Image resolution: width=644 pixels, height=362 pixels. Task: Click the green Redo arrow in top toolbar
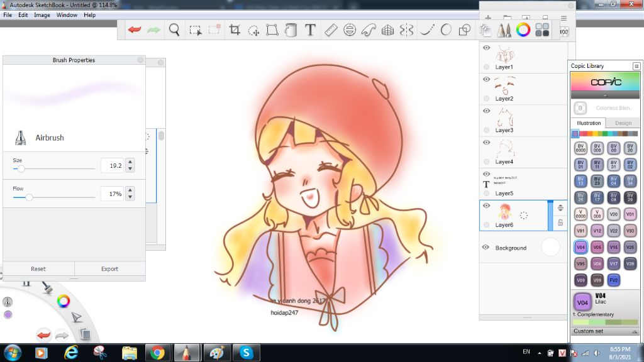[153, 30]
